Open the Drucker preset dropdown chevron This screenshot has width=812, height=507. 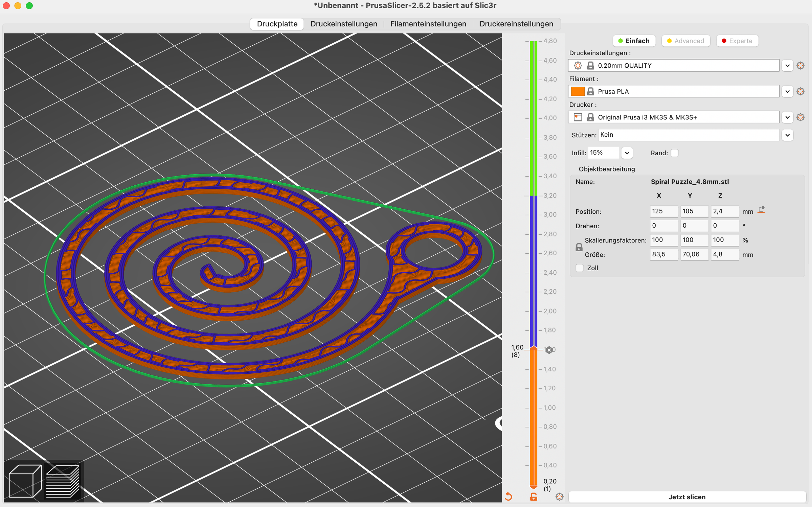787,117
